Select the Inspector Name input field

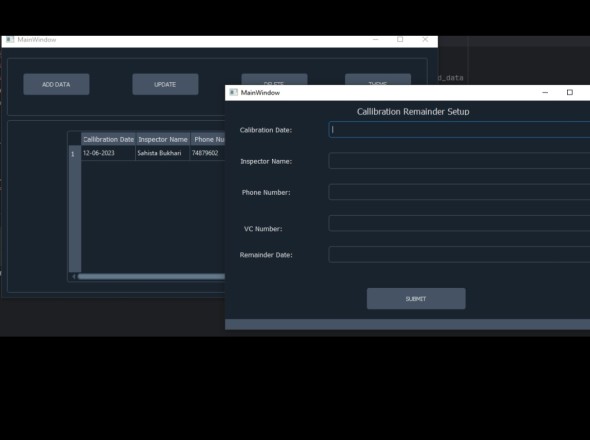point(459,161)
